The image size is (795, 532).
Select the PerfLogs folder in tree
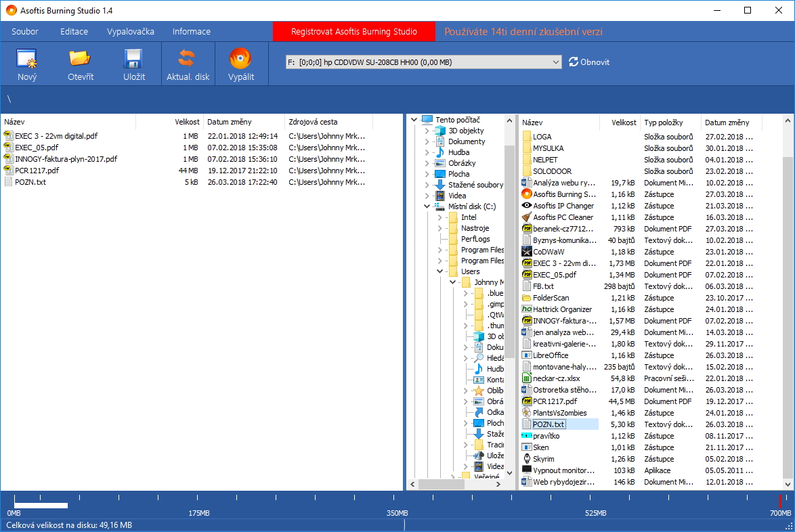[x=475, y=239]
